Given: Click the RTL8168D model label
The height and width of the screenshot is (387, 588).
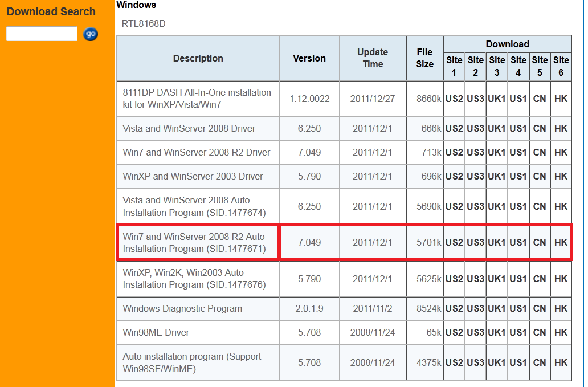Looking at the screenshot, I should point(144,23).
